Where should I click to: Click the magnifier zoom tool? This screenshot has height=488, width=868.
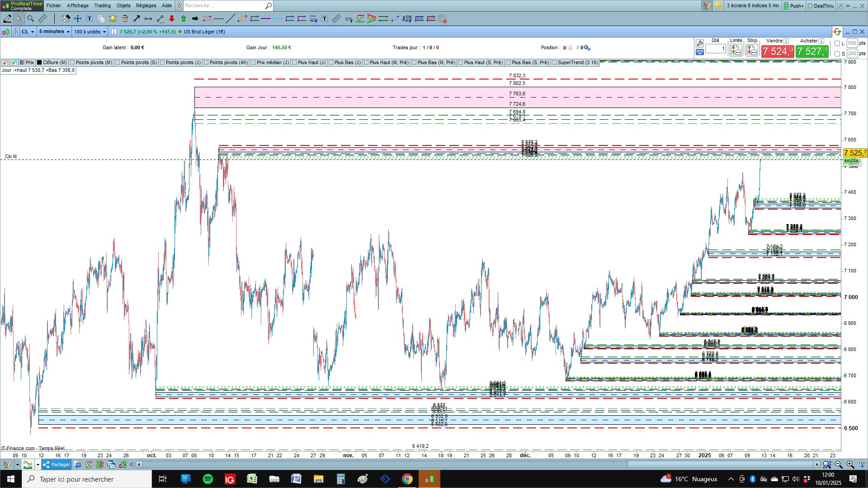[31, 19]
